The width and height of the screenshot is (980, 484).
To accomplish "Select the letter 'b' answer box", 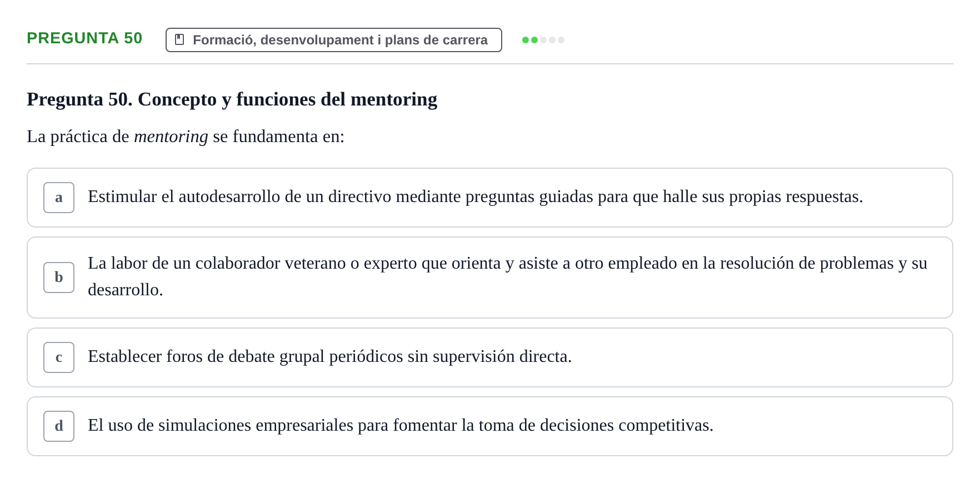I will [x=59, y=278].
